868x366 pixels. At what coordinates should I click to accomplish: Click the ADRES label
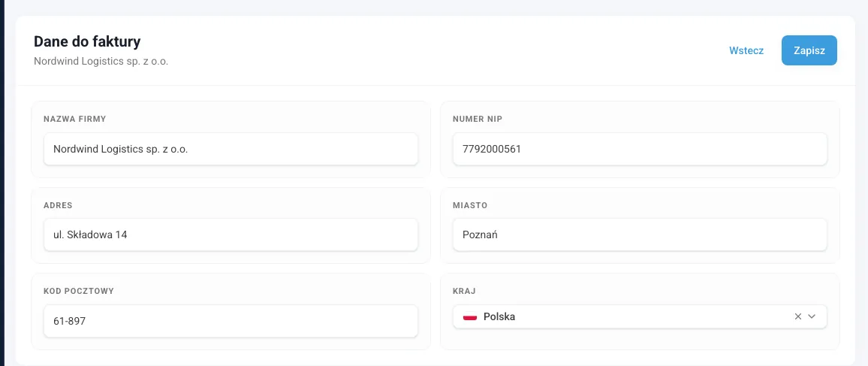point(58,205)
